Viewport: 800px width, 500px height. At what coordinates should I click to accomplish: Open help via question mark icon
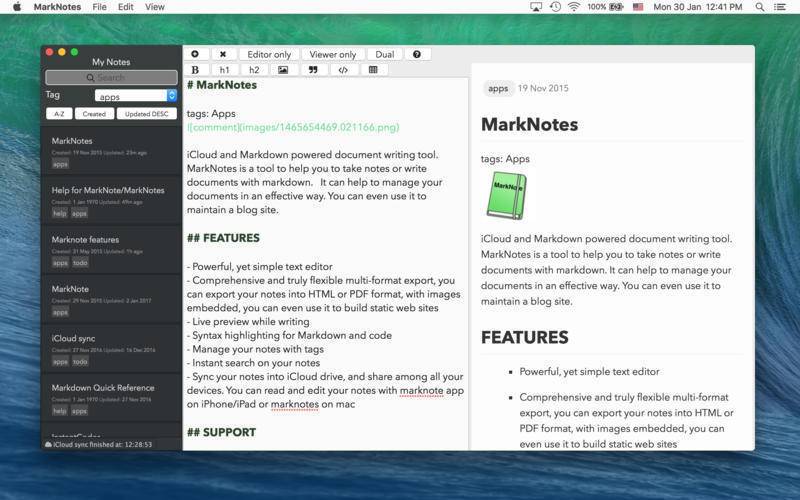(x=417, y=54)
